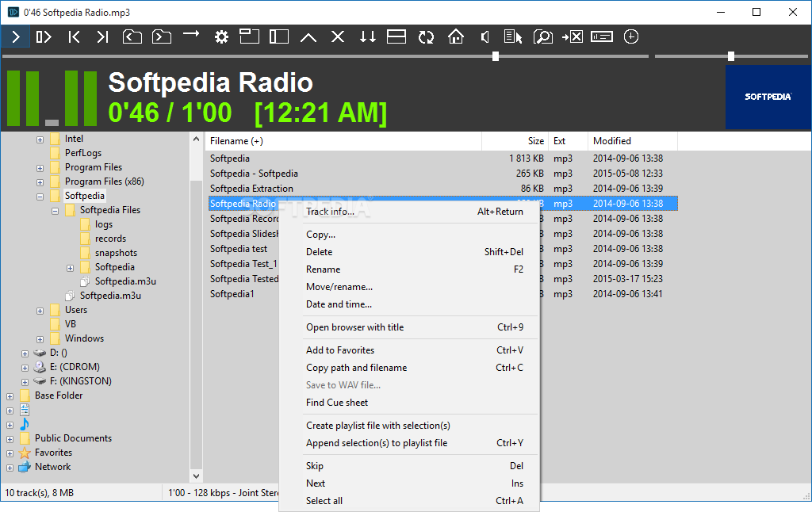Image resolution: width=812 pixels, height=512 pixels.
Task: Click the speaker volume icon
Action: [485, 36]
